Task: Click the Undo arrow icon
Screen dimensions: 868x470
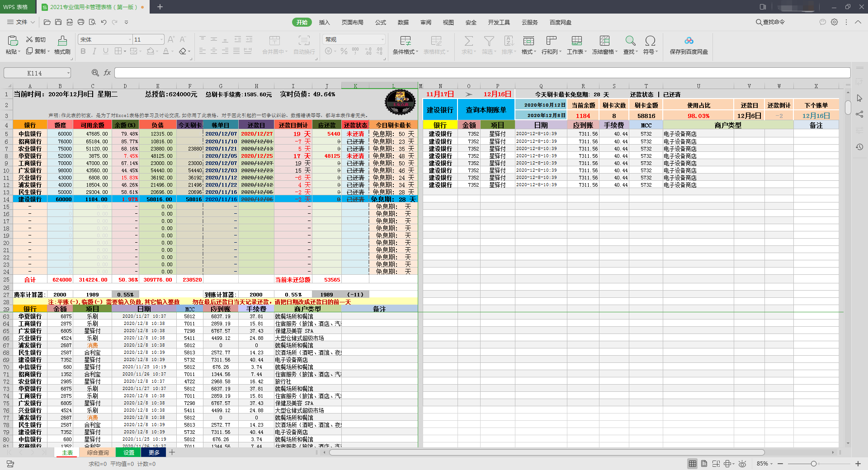Action: [x=104, y=22]
